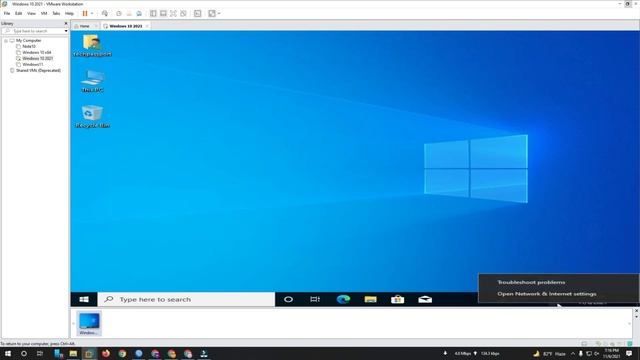Open the snapshot manager toolbar icon
Viewport: 640px width, 360px height.
click(139, 13)
